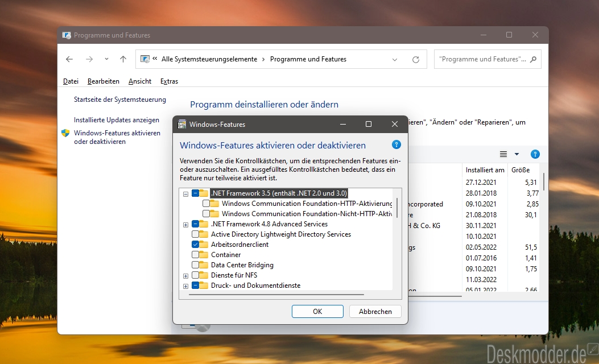The image size is (599, 364).
Task: Click the shield icon beside Windows-Features aktivieren
Action: [x=65, y=133]
